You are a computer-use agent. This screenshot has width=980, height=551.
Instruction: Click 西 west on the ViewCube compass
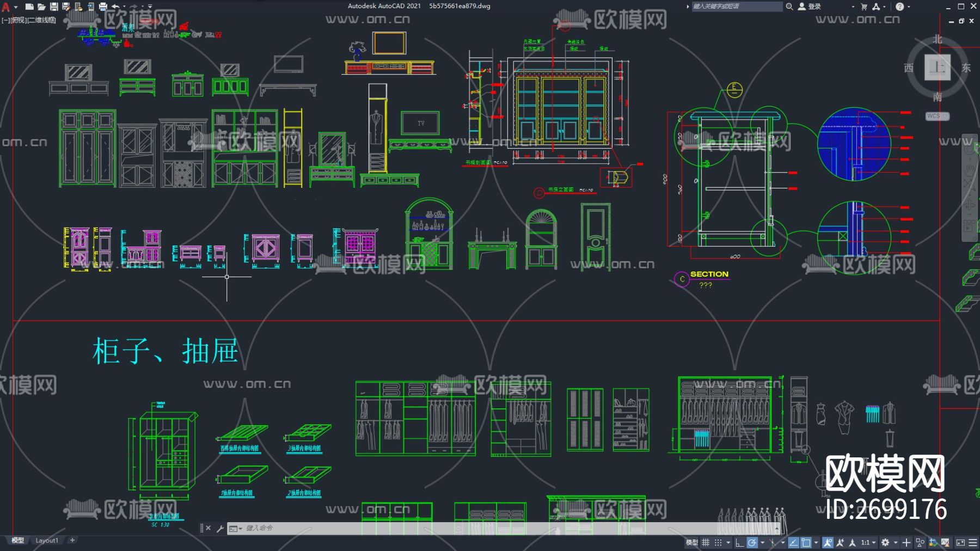pos(908,68)
